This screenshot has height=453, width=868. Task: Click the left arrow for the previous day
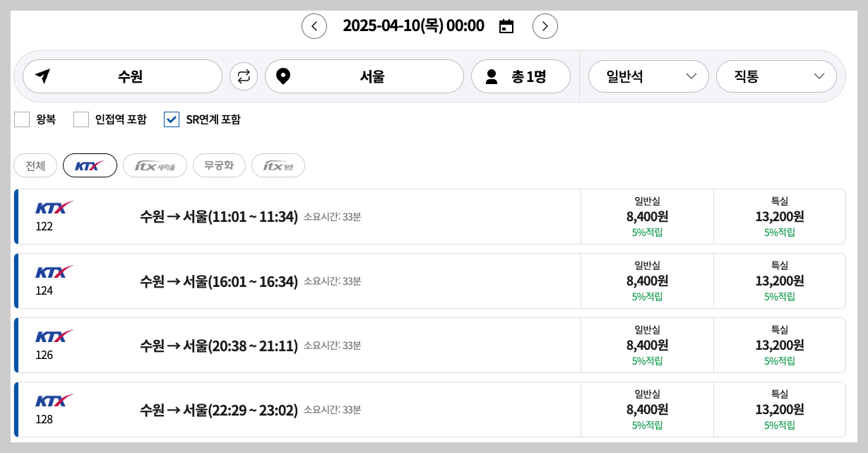(314, 25)
